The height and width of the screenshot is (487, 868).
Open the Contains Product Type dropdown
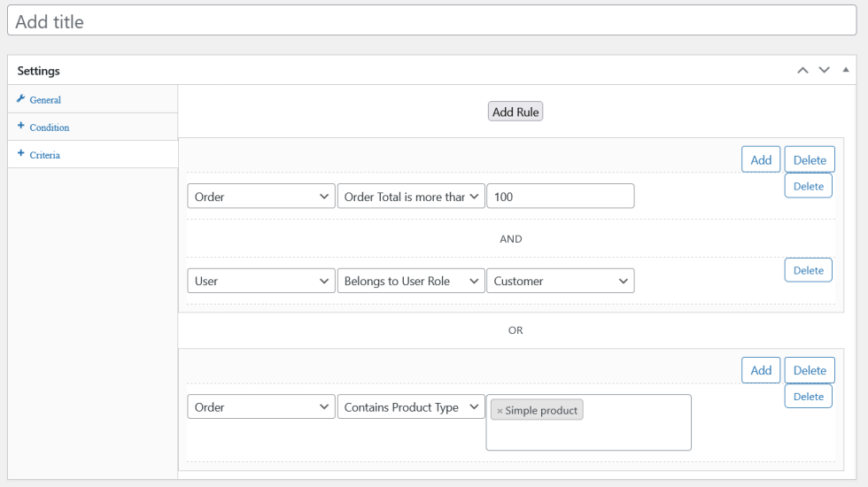[411, 407]
